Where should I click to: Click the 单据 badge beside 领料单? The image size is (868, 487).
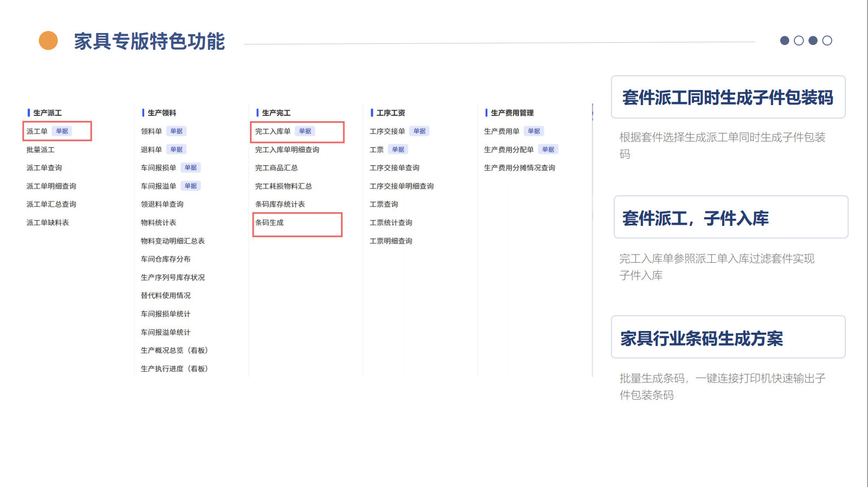(176, 131)
